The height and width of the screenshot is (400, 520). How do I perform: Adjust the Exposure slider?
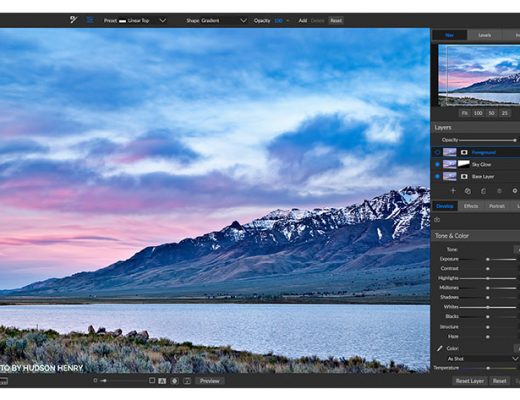click(488, 259)
